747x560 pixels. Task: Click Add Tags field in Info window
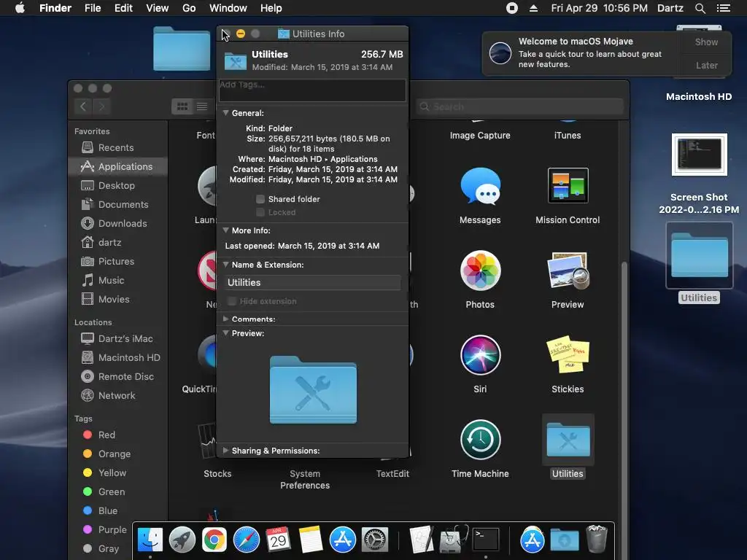point(312,90)
